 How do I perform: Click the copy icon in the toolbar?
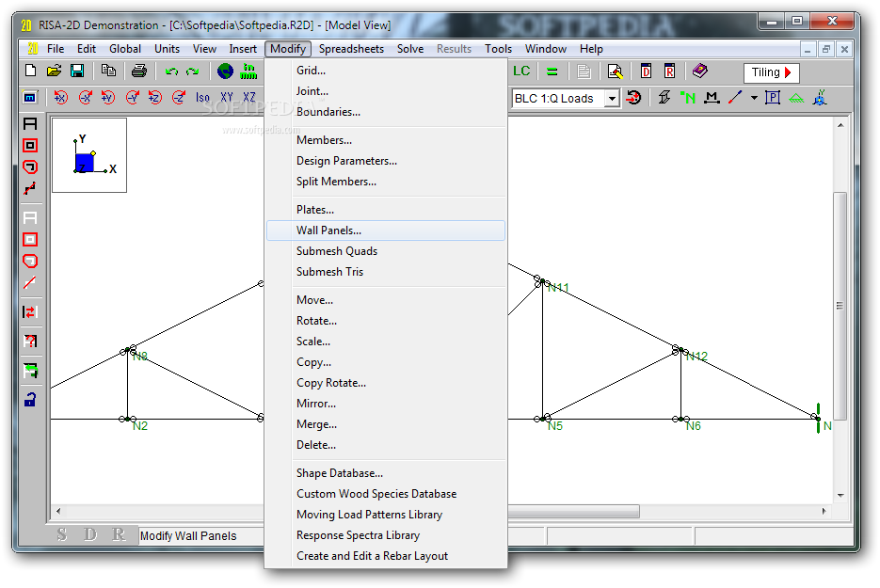click(x=108, y=71)
